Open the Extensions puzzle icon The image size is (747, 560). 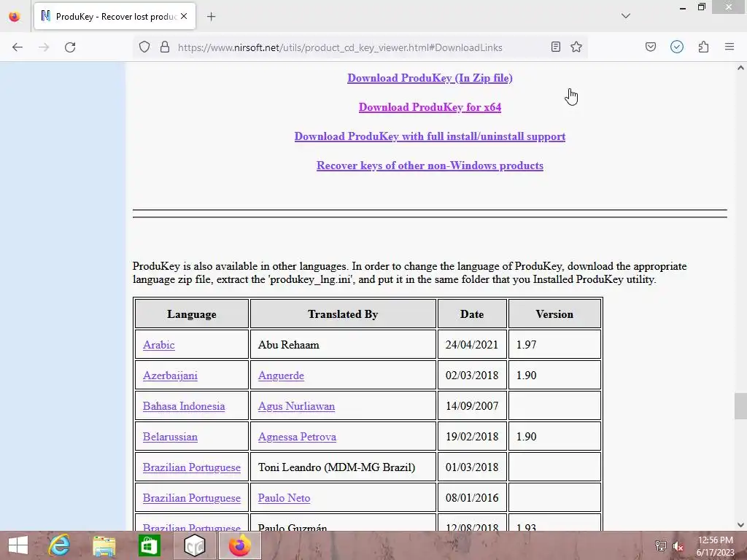pos(704,47)
